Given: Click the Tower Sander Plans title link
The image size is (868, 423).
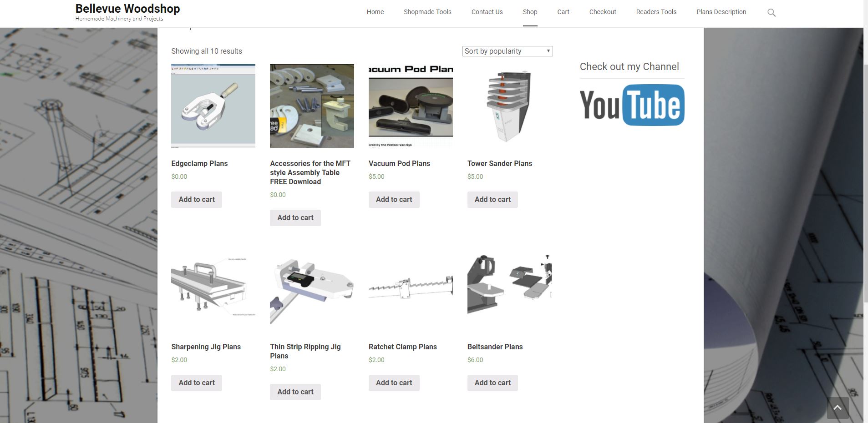Looking at the screenshot, I should pyautogui.click(x=500, y=164).
